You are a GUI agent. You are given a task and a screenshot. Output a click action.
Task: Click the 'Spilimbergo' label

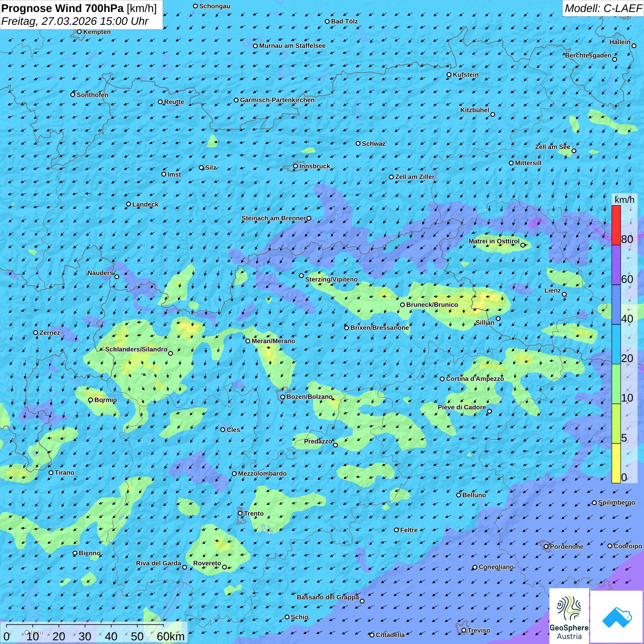(x=616, y=503)
